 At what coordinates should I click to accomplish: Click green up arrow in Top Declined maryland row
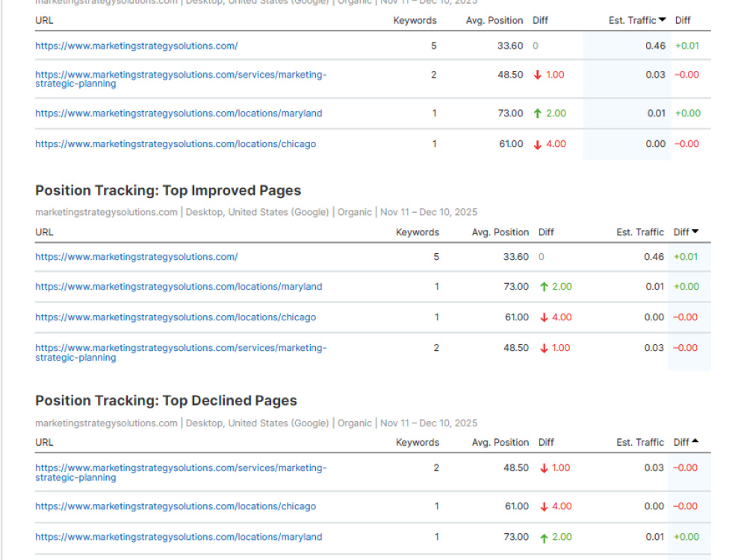[544, 538]
